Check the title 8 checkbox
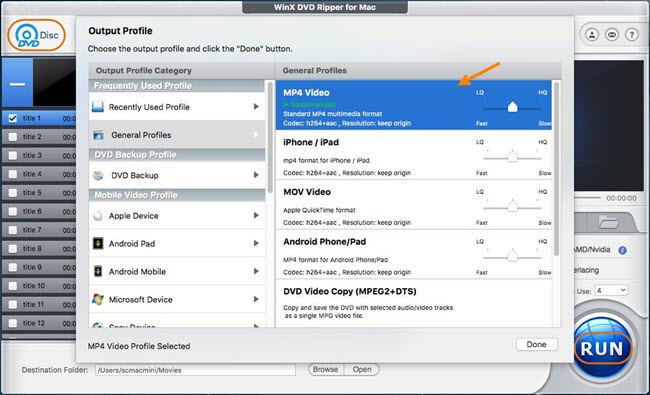 [13, 249]
